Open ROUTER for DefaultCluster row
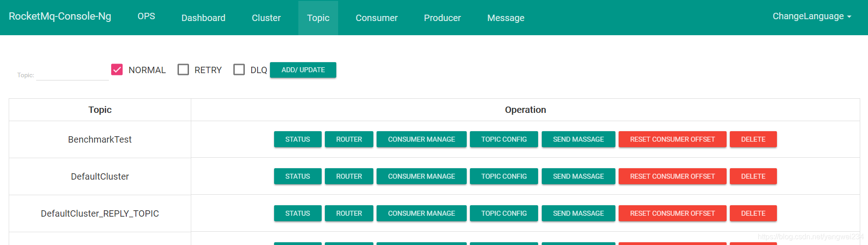This screenshot has width=868, height=245. (x=349, y=176)
